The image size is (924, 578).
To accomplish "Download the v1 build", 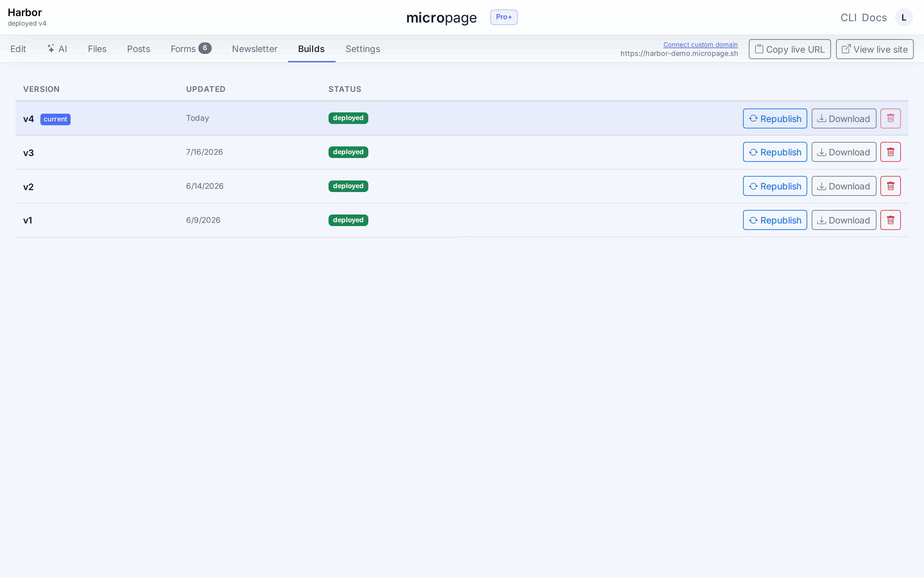I will click(844, 220).
